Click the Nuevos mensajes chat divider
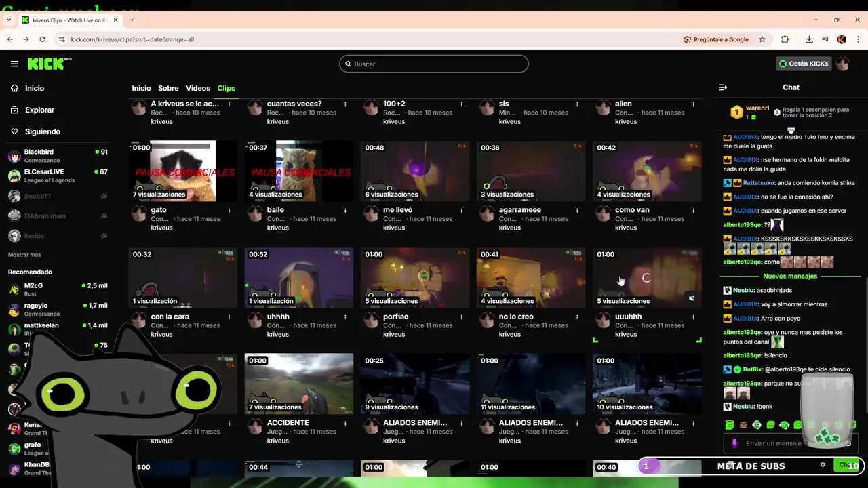Viewport: 868px width, 488px height. point(790,276)
